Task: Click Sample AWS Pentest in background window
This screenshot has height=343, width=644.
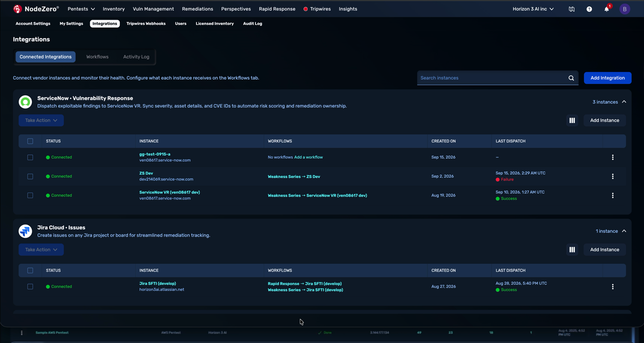Action: pos(52,333)
